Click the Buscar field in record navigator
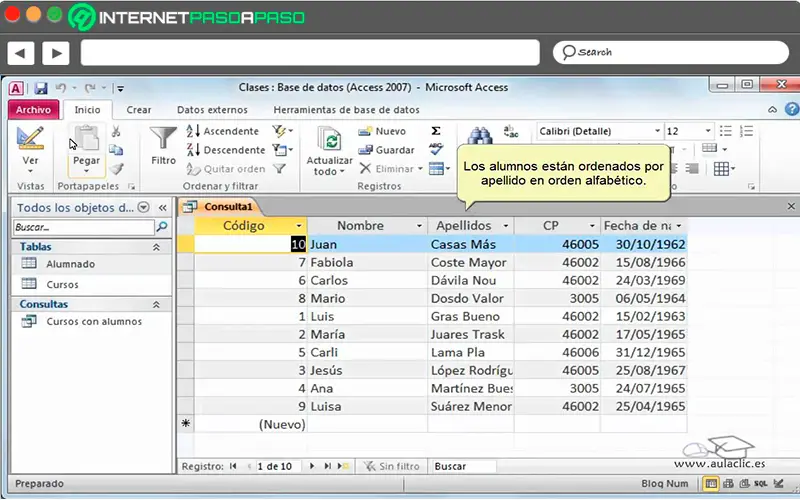This screenshot has width=800, height=500. point(465,466)
